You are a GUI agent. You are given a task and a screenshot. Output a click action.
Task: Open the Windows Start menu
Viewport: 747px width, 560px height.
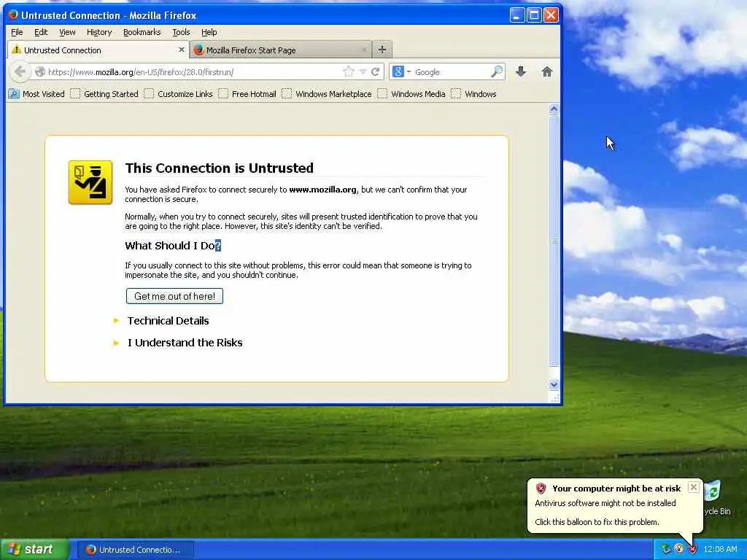pos(35,549)
